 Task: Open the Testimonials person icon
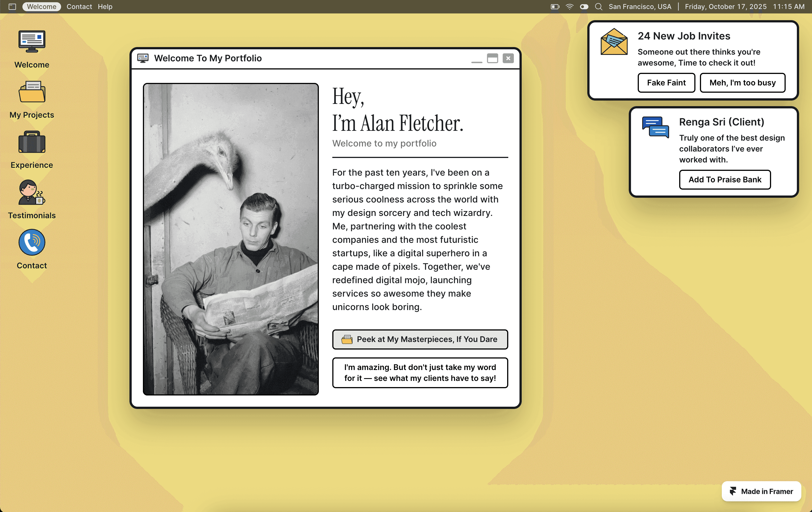tap(32, 192)
